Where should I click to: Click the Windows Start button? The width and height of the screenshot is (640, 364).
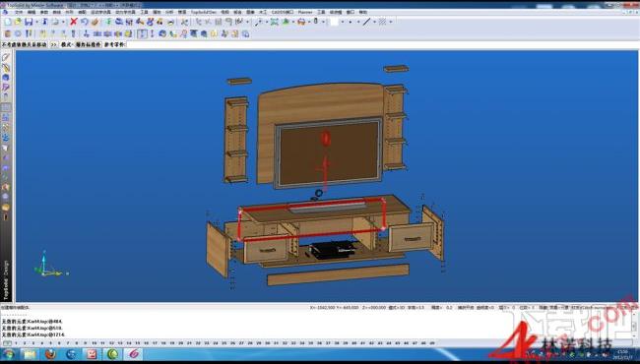8,354
